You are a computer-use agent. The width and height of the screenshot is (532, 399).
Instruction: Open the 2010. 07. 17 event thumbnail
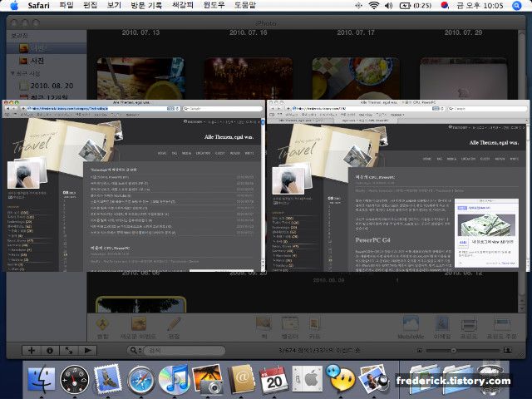[356, 78]
